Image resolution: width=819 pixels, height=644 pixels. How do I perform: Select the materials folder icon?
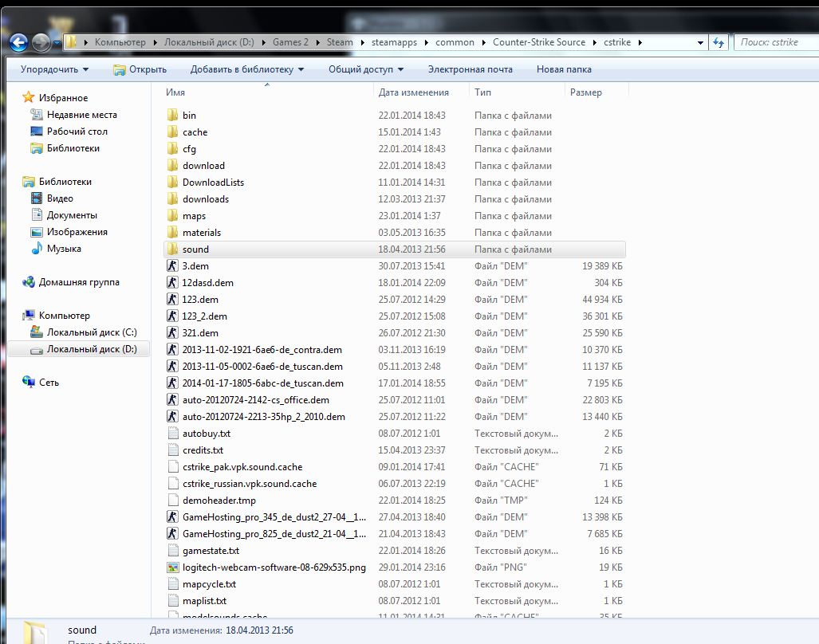click(x=173, y=232)
